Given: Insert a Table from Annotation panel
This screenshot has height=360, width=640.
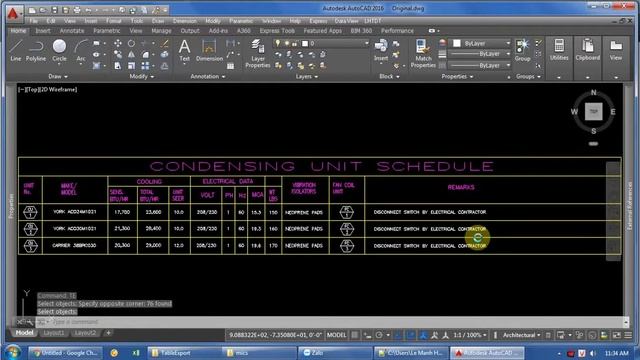Looking at the screenshot, I should [231, 66].
